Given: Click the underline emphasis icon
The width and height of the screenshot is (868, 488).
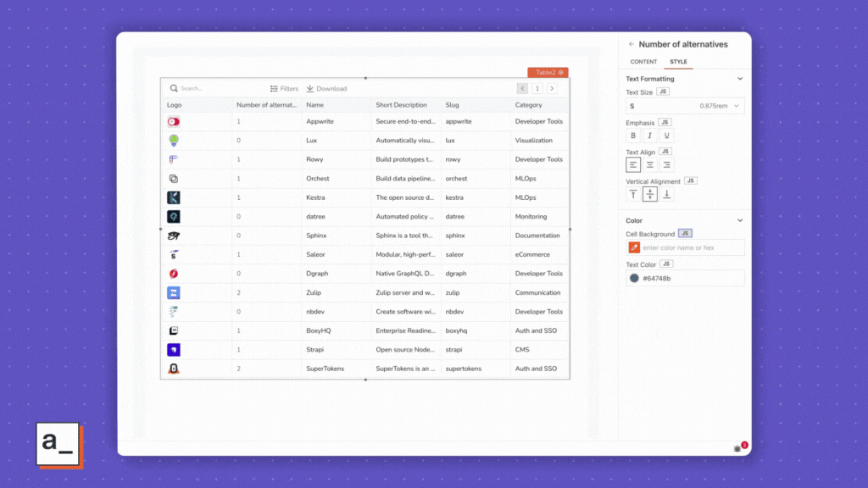Looking at the screenshot, I should coord(667,136).
